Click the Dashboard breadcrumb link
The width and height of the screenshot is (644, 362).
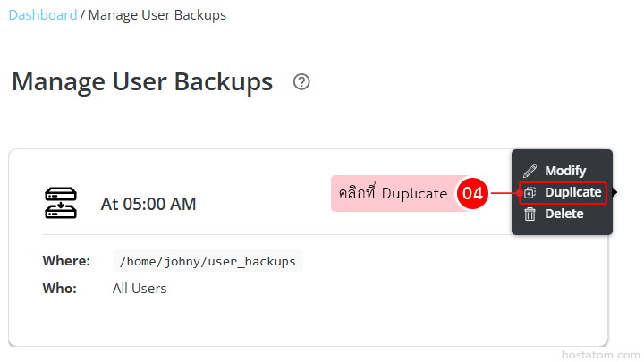pos(43,15)
